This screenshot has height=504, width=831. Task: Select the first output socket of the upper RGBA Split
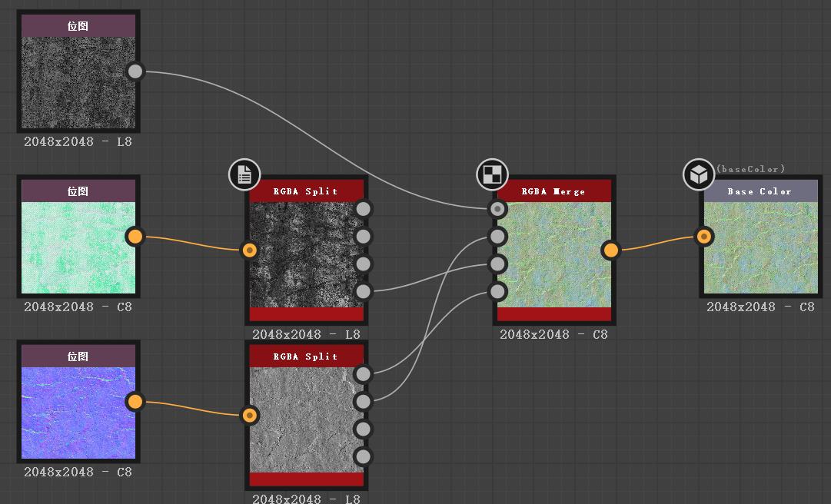coord(362,209)
